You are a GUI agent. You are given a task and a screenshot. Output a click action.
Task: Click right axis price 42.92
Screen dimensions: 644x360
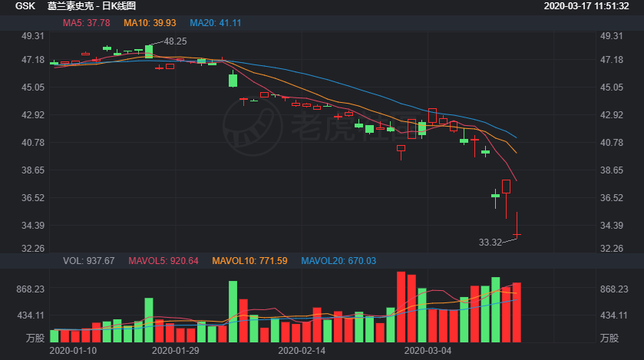[x=612, y=115]
